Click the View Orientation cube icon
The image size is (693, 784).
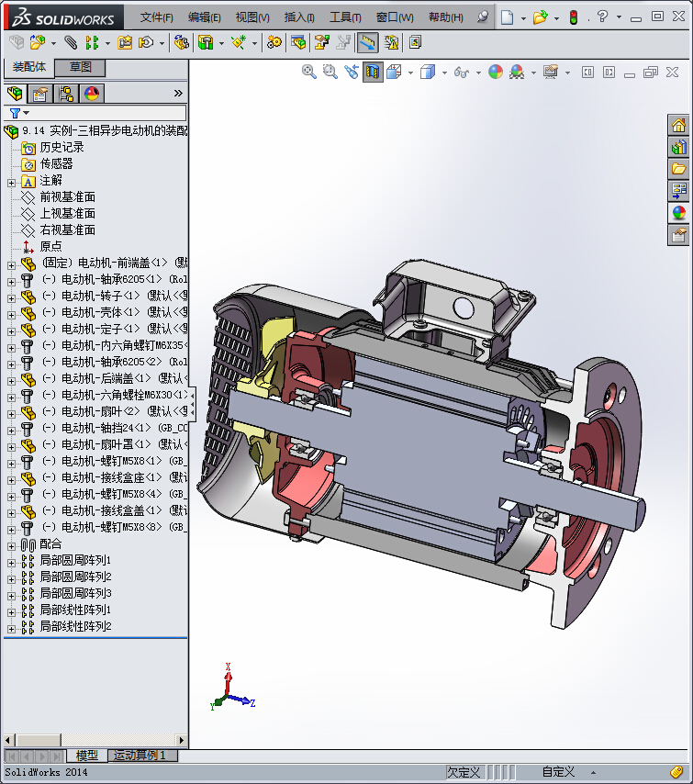[x=394, y=72]
